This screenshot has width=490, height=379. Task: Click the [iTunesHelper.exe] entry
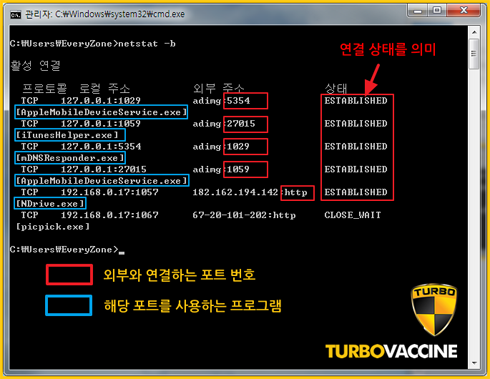pyautogui.click(x=70, y=135)
